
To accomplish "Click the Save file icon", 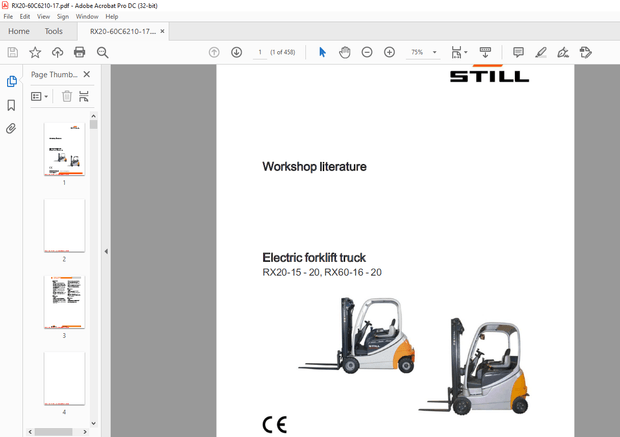I will tap(13, 52).
